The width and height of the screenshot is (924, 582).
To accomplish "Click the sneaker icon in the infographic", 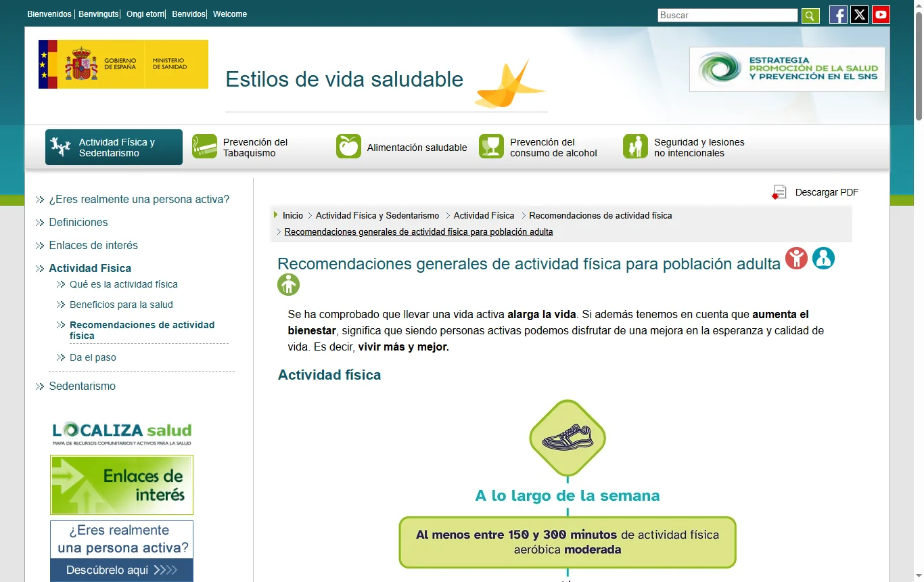I will click(568, 438).
